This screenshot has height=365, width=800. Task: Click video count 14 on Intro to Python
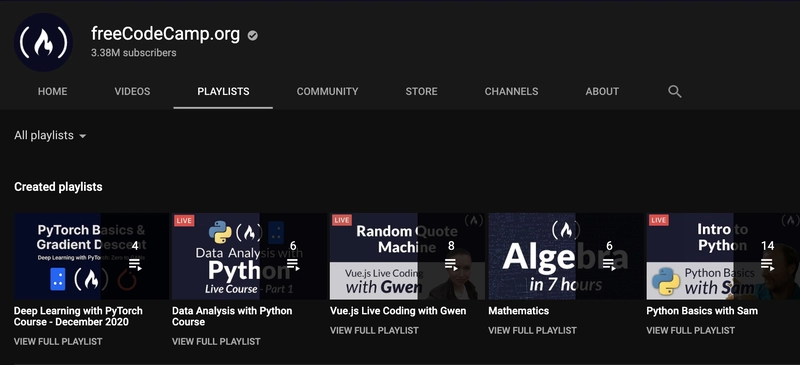click(x=768, y=246)
